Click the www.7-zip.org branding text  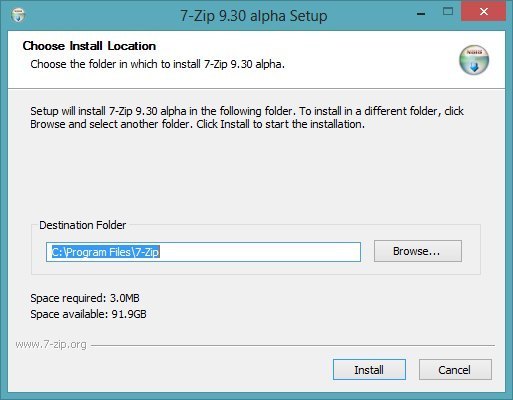[x=51, y=344]
